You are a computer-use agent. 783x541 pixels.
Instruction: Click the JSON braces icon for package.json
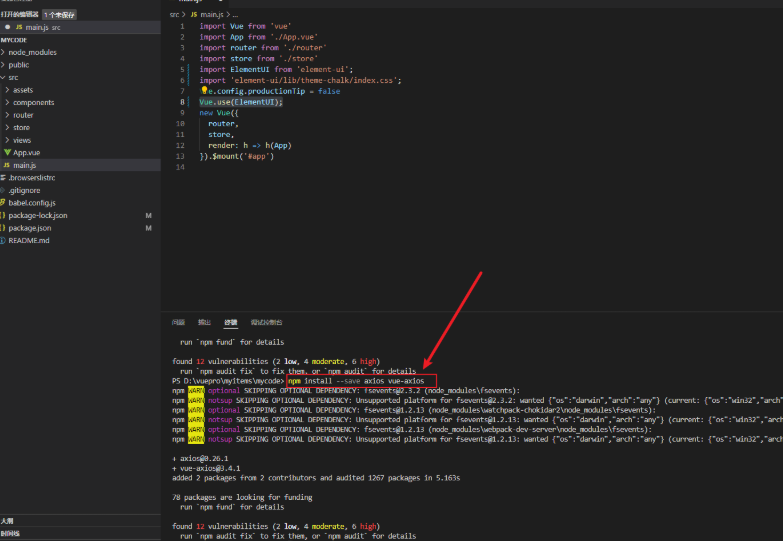point(3,228)
